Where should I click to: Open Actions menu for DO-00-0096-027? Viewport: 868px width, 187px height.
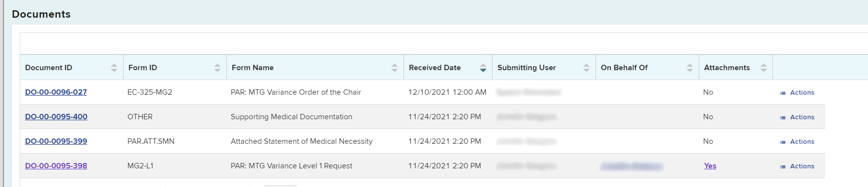click(x=797, y=93)
